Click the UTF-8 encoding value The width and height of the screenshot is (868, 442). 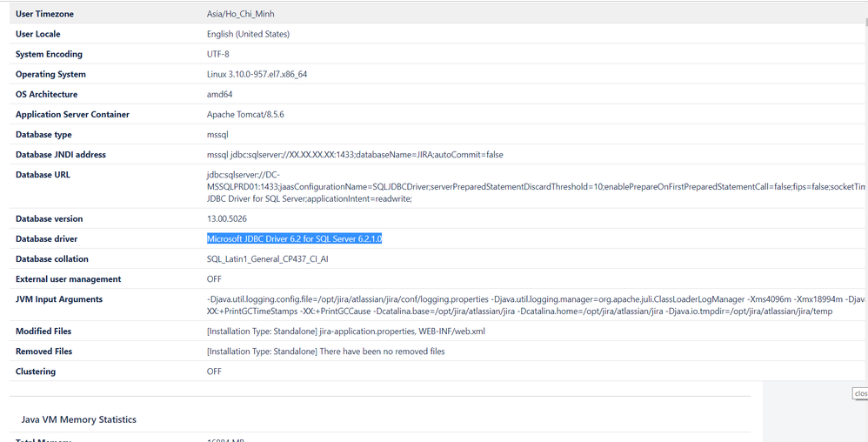click(x=217, y=54)
